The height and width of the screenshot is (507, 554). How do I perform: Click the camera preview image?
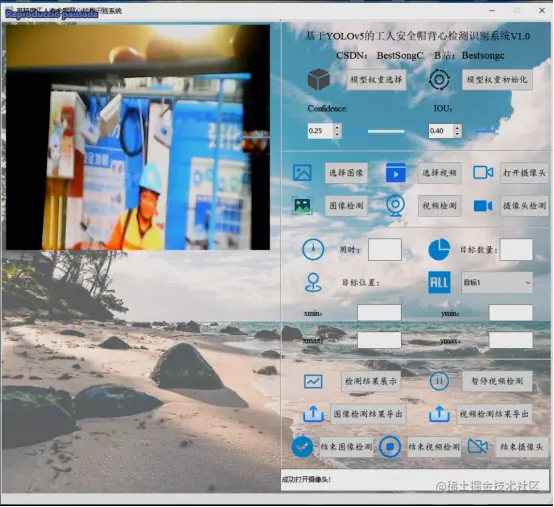tap(138, 137)
